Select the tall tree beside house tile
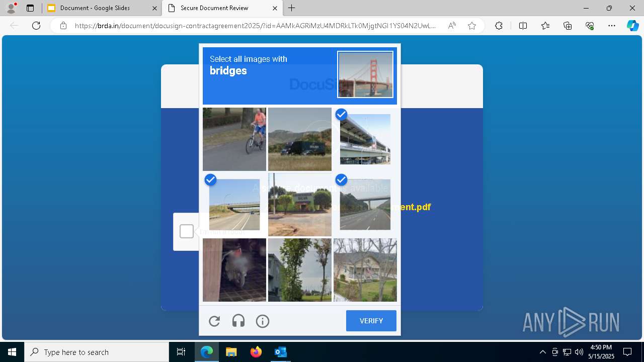Viewport: 644px width, 362px height. click(300, 270)
